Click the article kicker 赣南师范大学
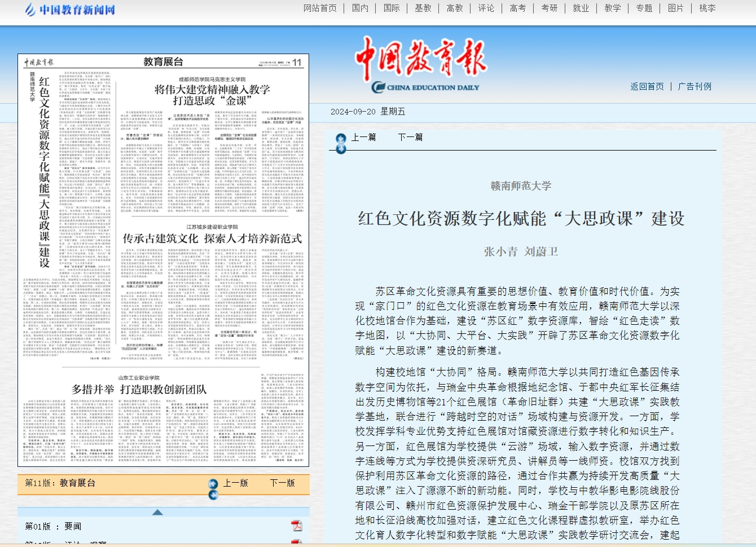The width and height of the screenshot is (756, 547). point(521,186)
